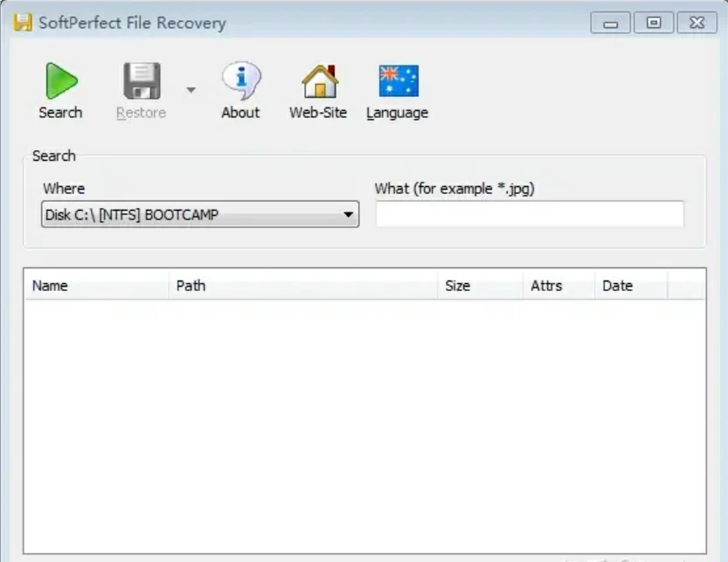Image resolution: width=728 pixels, height=562 pixels.
Task: Minimize the File Recovery window
Action: (609, 22)
